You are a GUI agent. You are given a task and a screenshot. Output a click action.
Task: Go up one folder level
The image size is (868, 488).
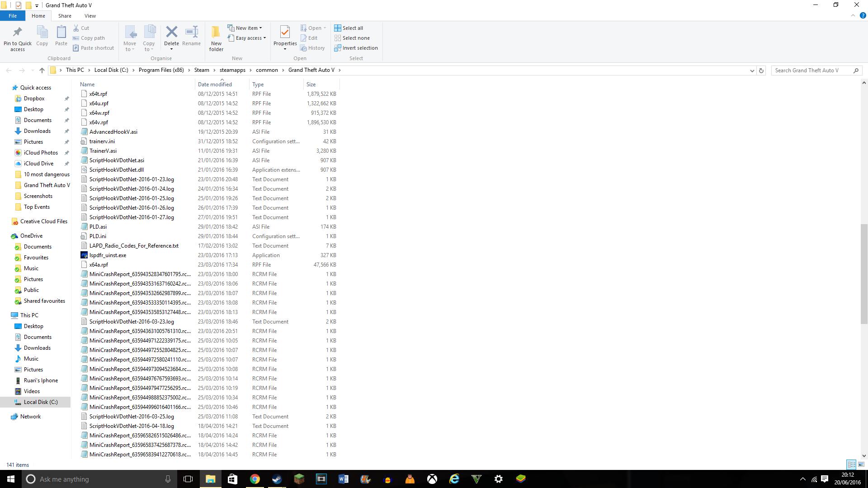[x=42, y=70]
